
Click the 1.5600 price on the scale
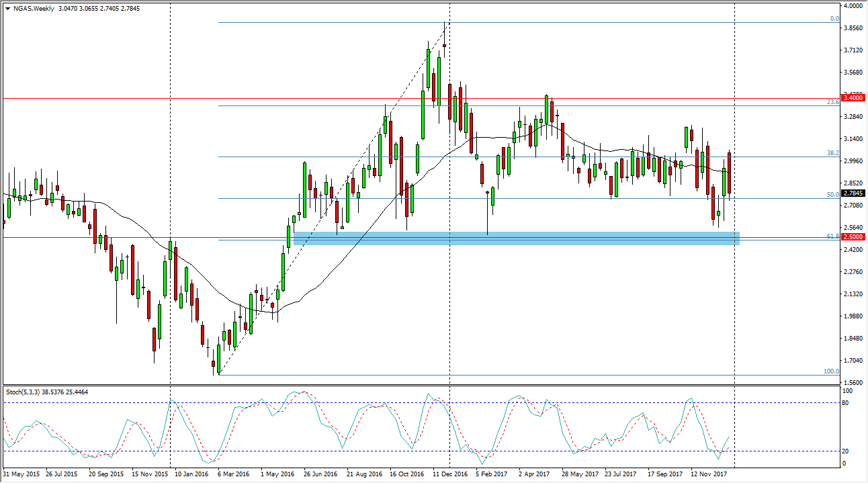[x=853, y=382]
